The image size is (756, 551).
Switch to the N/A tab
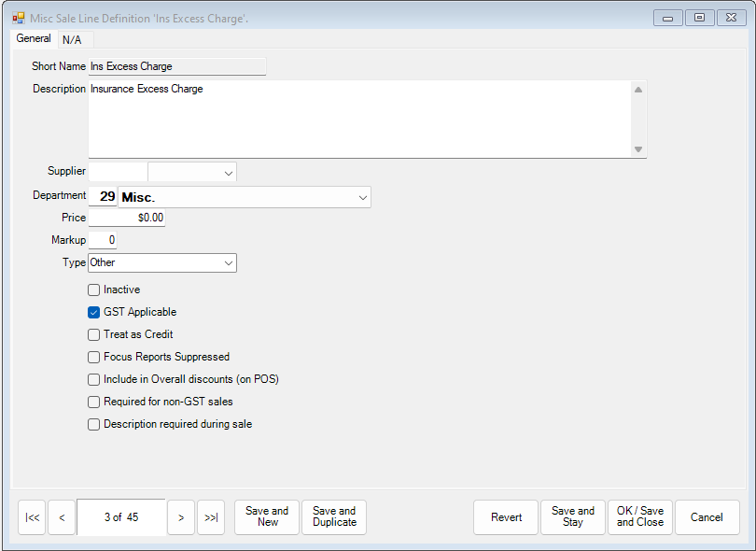click(73, 39)
